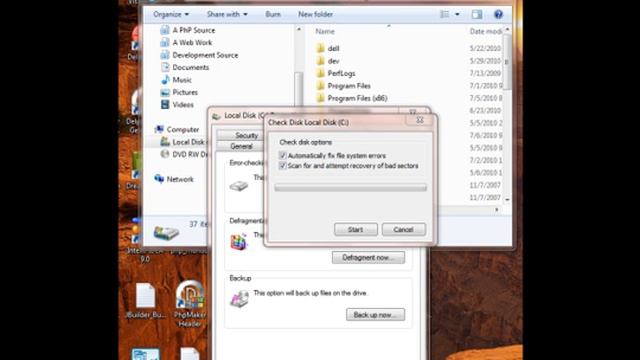This screenshot has height=360, width=640.
Task: Toggle Automatically fix file system errors
Action: click(282, 156)
